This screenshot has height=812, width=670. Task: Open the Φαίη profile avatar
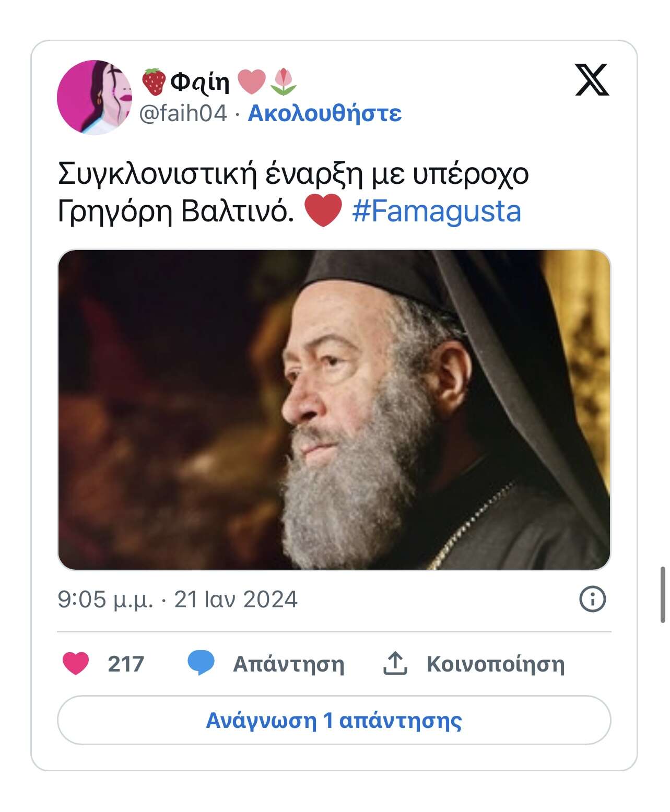coord(94,97)
